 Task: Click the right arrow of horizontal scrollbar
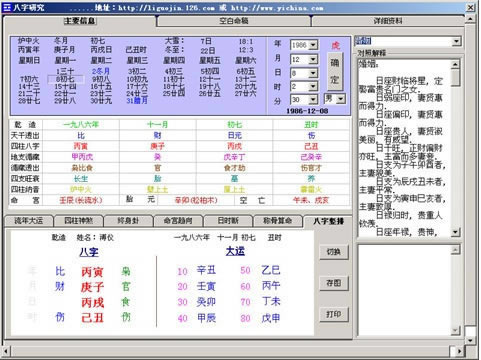459,351
